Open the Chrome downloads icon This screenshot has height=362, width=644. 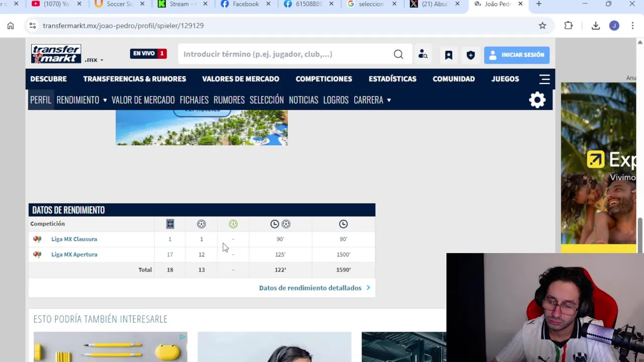596,26
